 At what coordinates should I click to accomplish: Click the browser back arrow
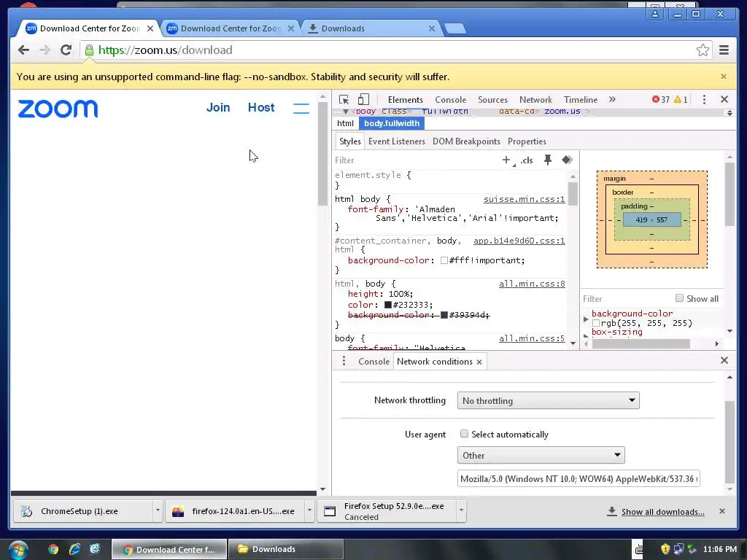(x=23, y=50)
